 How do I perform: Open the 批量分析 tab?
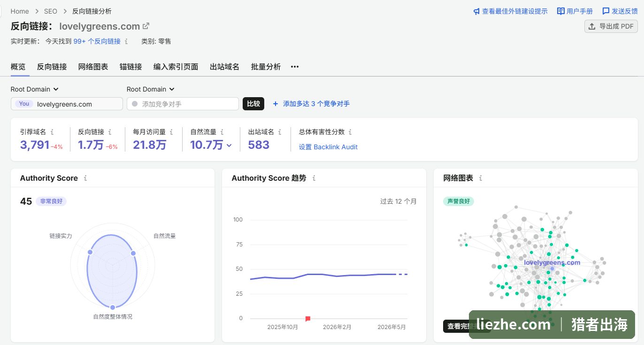(266, 67)
